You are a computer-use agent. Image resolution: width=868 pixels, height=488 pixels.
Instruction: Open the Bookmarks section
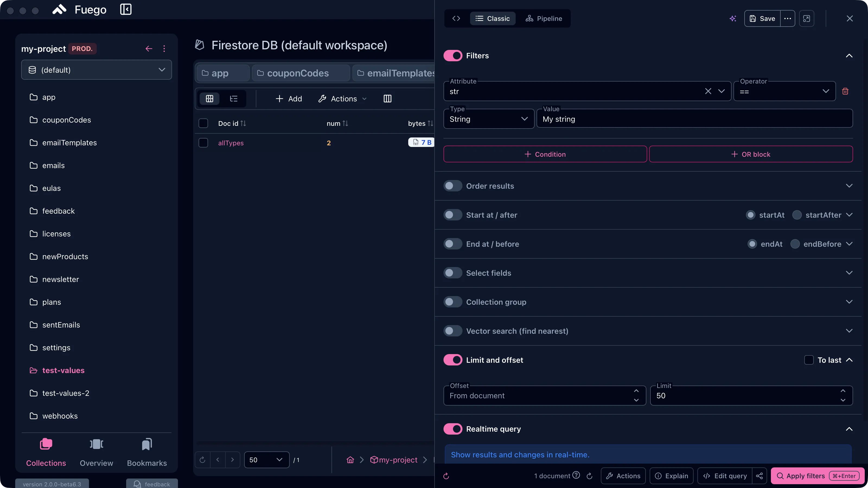click(x=147, y=452)
